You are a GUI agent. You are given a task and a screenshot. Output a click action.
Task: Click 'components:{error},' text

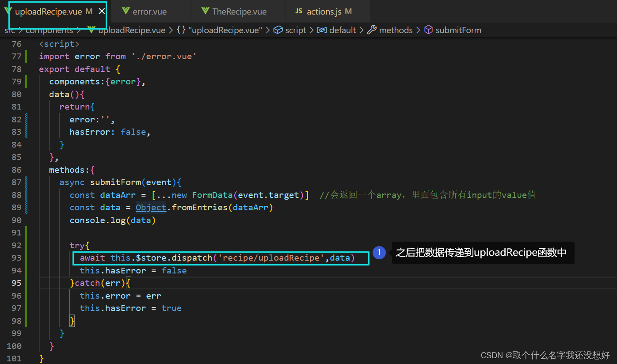pos(97,81)
